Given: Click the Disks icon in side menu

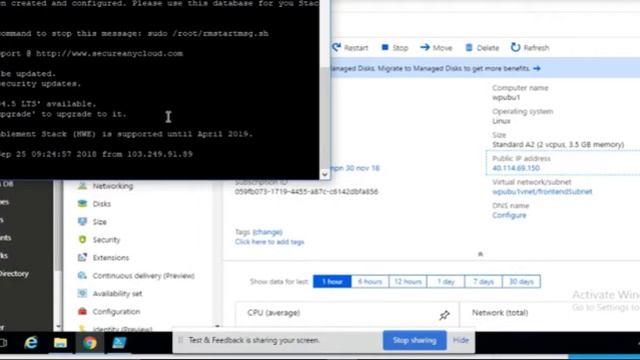Looking at the screenshot, I should (x=82, y=204).
